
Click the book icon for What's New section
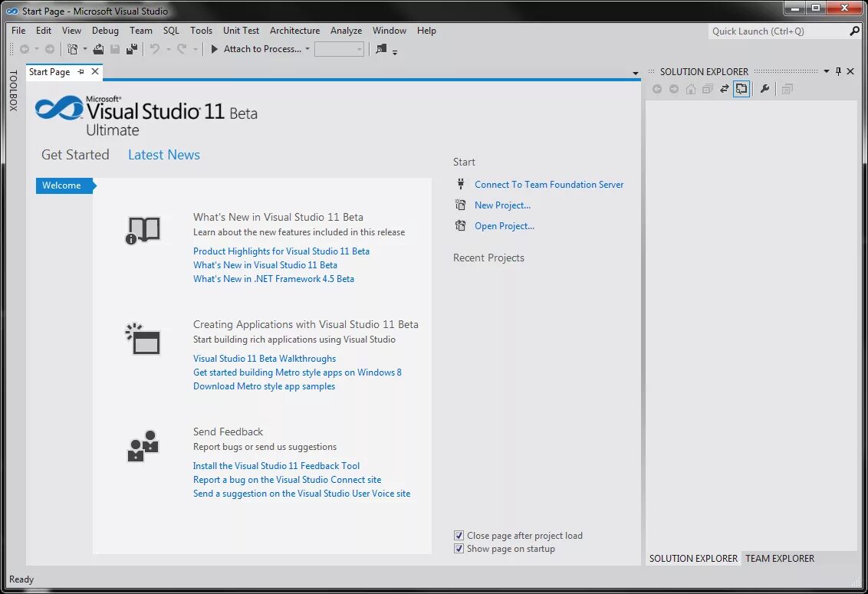143,230
